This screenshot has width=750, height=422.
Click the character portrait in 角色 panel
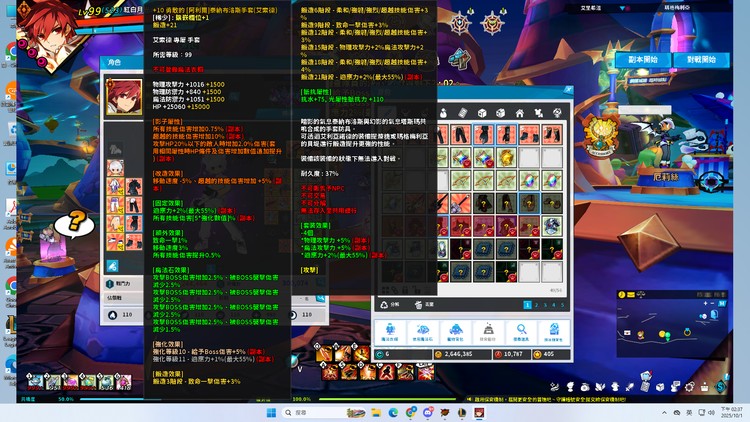point(124,98)
